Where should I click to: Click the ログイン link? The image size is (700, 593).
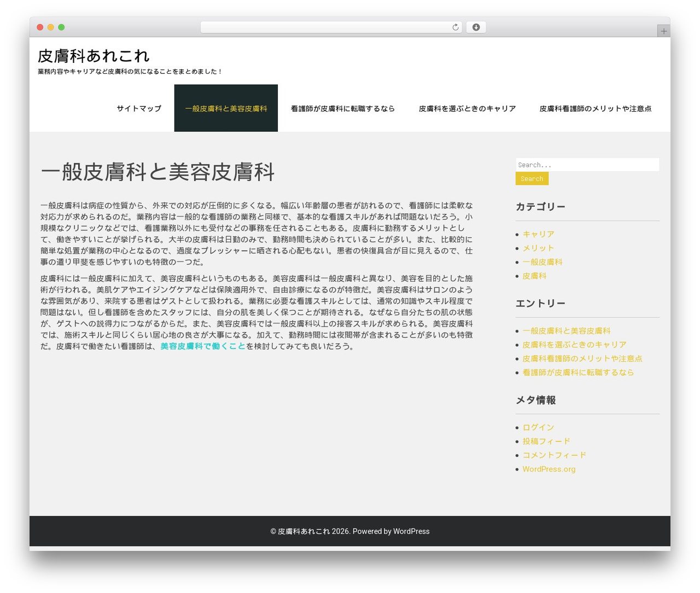[x=538, y=428]
